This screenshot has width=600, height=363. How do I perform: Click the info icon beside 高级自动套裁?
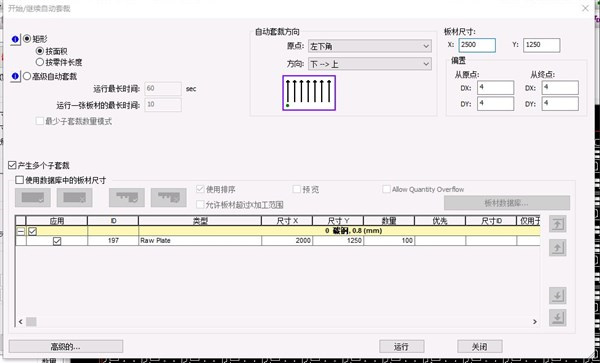(x=15, y=77)
